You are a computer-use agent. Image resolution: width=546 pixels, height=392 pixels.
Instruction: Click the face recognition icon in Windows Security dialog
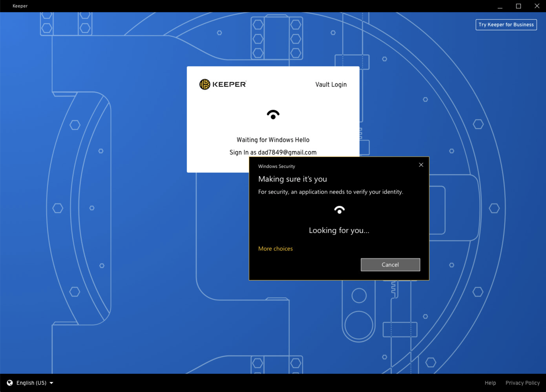tap(339, 210)
